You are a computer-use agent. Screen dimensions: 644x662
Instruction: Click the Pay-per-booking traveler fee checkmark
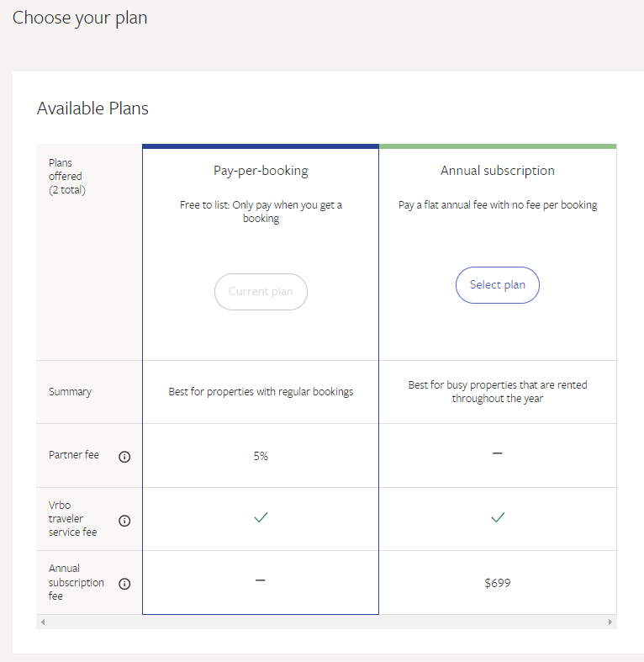click(x=261, y=517)
